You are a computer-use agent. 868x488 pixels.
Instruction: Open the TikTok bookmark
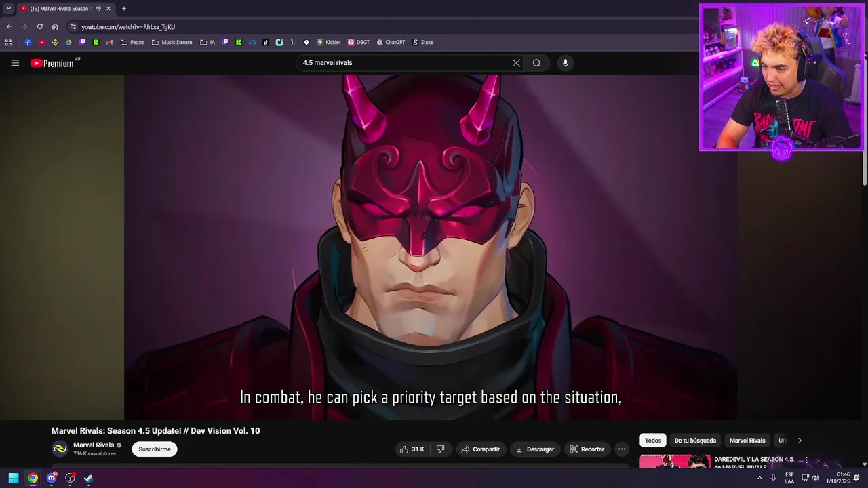(x=266, y=42)
